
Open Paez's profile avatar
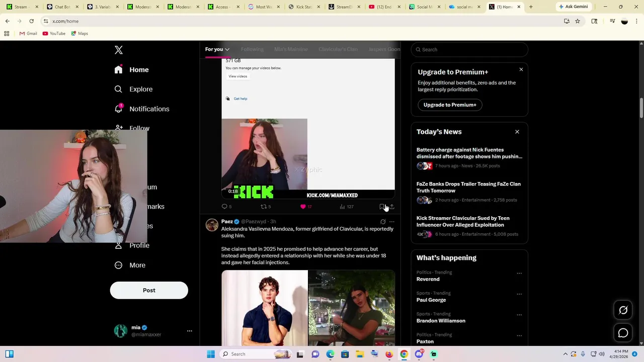(x=212, y=225)
